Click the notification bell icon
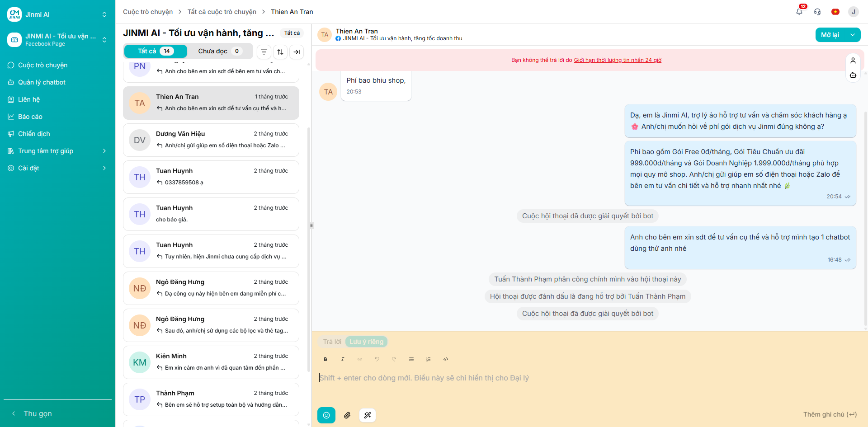Viewport: 868px width, 427px height. point(799,12)
